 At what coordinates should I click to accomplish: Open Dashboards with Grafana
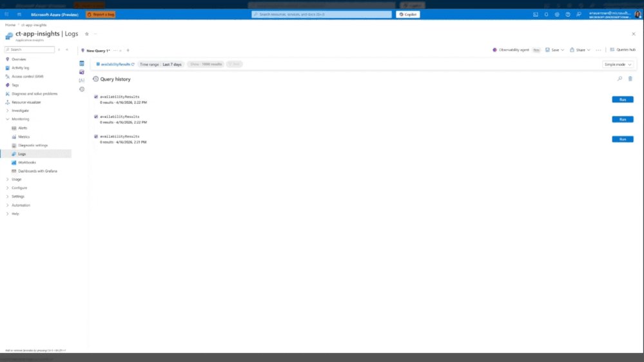[x=37, y=171]
